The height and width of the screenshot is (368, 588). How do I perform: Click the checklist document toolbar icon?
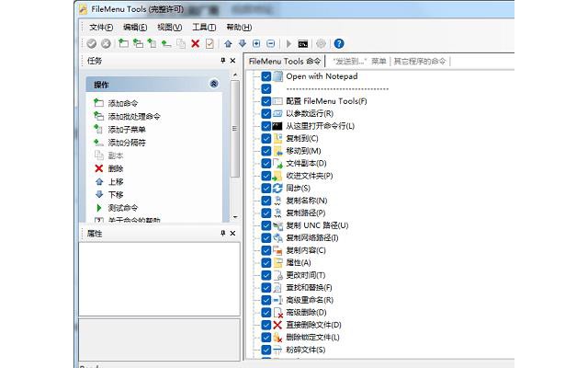coord(209,43)
